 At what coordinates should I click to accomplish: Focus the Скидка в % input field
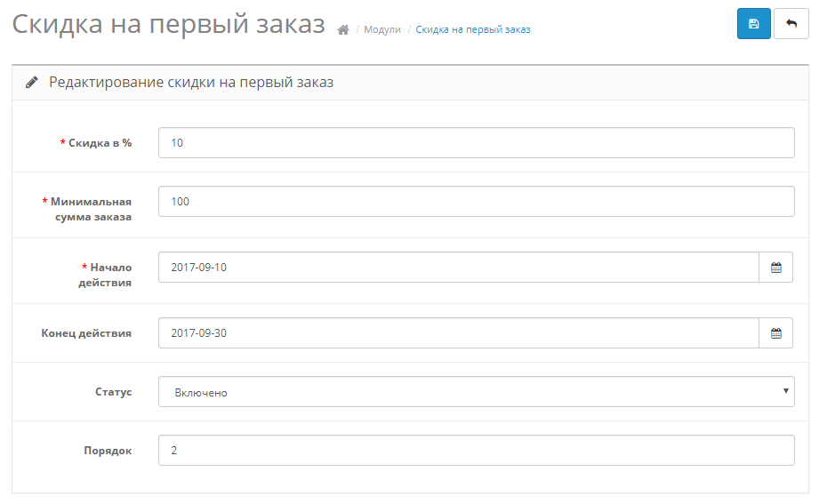click(x=477, y=142)
